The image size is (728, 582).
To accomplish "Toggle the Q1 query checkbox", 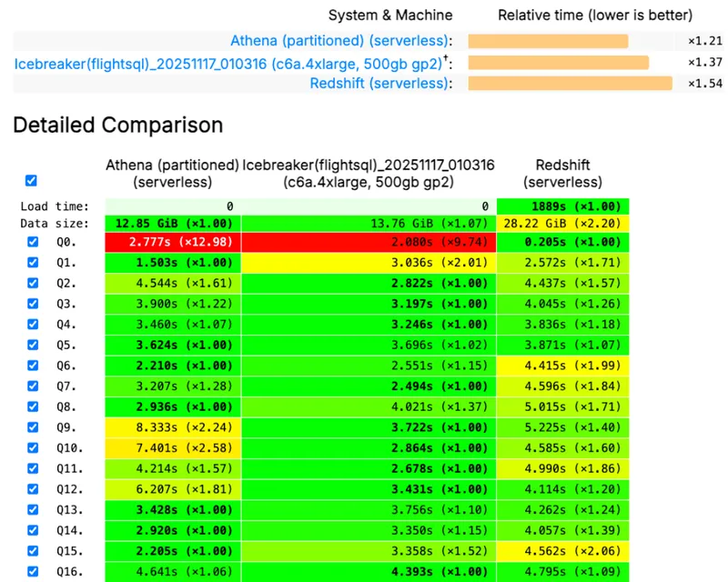I will point(33,262).
